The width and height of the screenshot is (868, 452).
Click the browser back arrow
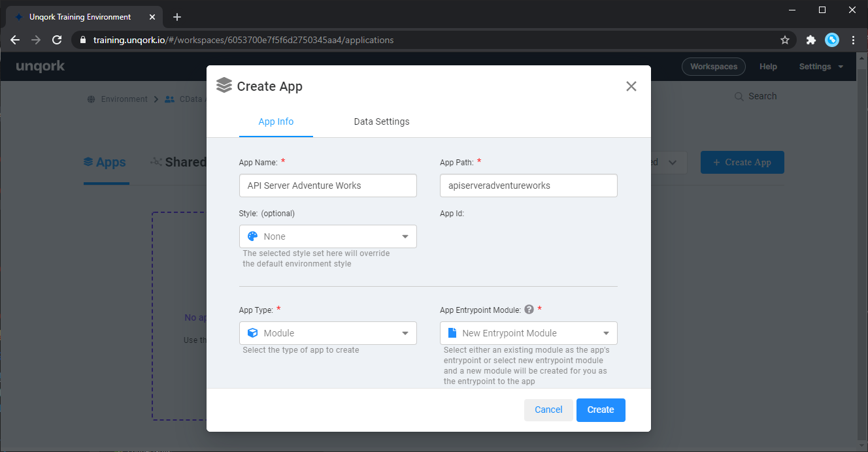pos(15,40)
